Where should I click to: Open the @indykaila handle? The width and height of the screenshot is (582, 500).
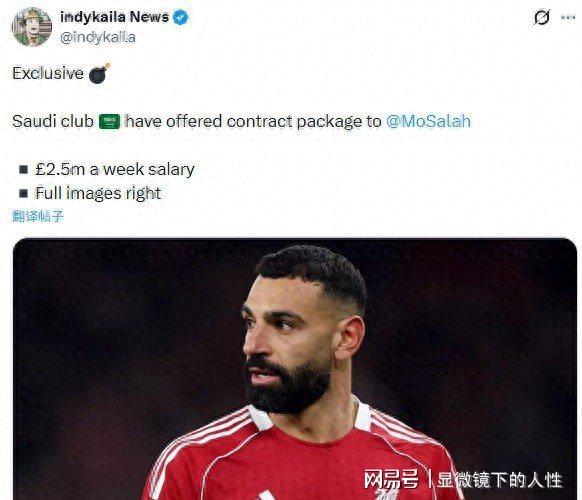(x=98, y=37)
